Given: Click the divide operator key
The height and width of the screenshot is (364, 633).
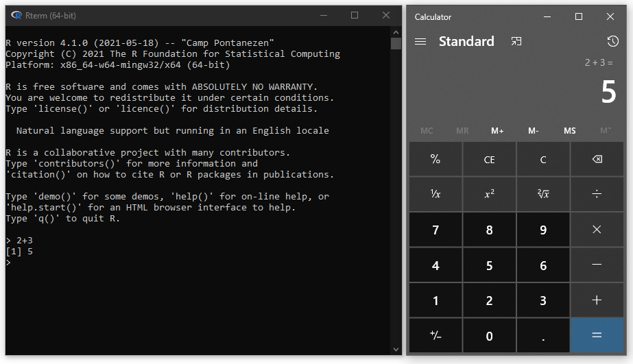Looking at the screenshot, I should 597,195.
